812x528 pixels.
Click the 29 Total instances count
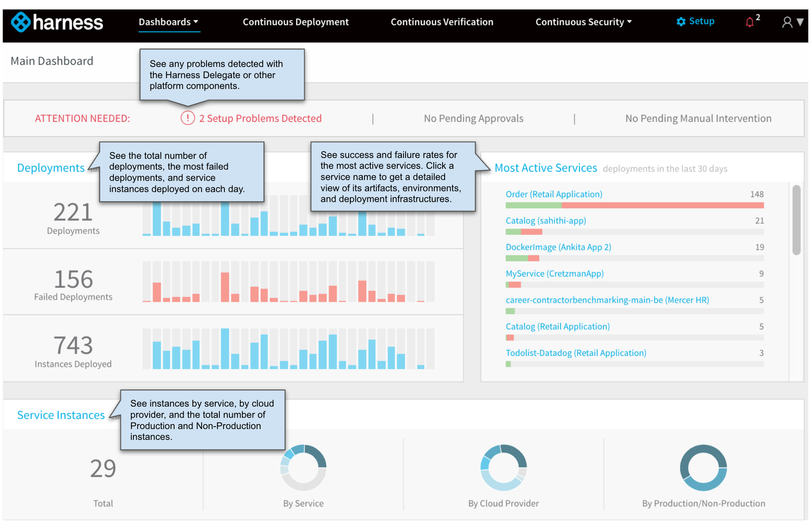(x=103, y=469)
